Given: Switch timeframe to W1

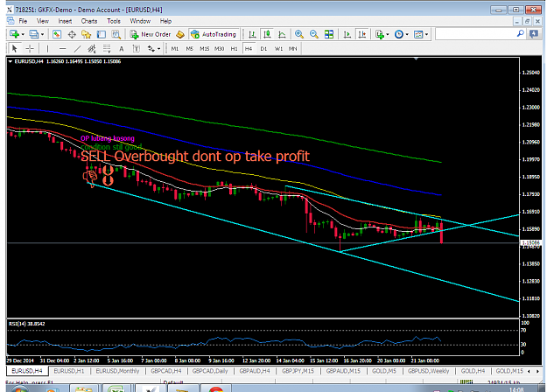Looking at the screenshot, I should 278,49.
